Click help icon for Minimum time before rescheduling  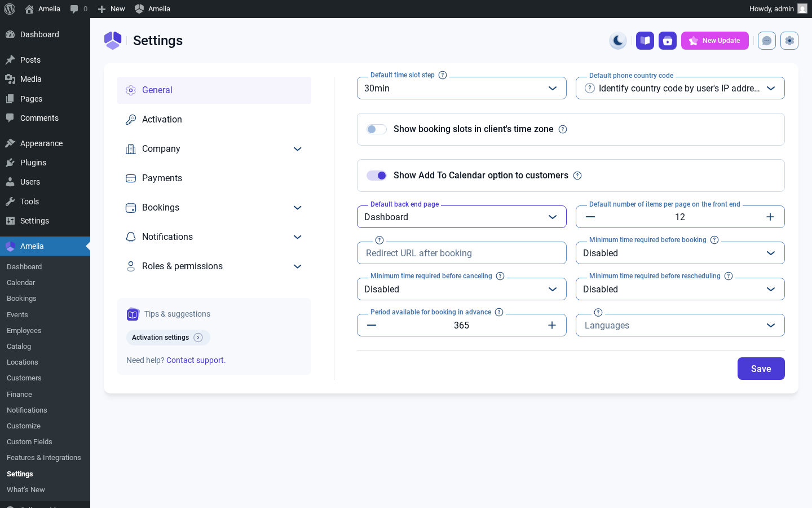pos(729,276)
